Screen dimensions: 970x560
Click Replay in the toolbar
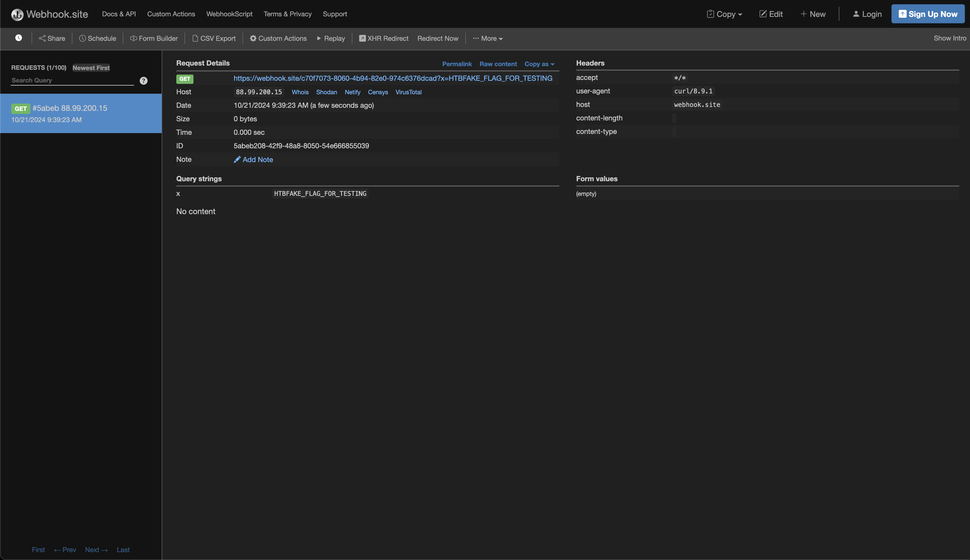click(x=331, y=39)
